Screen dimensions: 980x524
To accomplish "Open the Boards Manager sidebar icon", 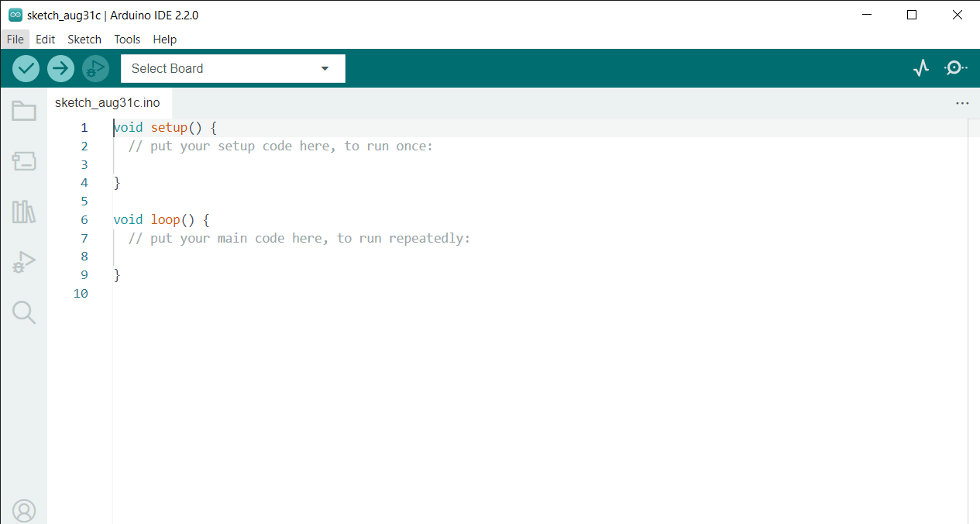I will (23, 161).
